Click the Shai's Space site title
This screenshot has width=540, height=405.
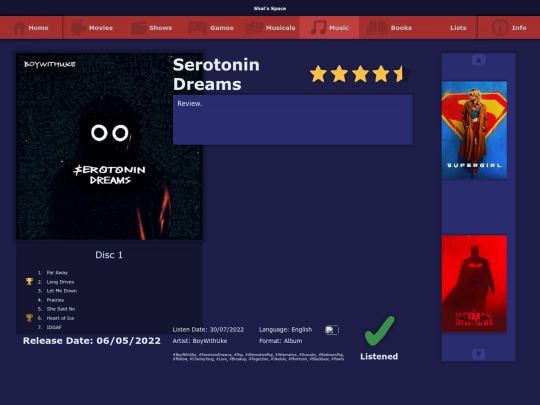click(270, 8)
